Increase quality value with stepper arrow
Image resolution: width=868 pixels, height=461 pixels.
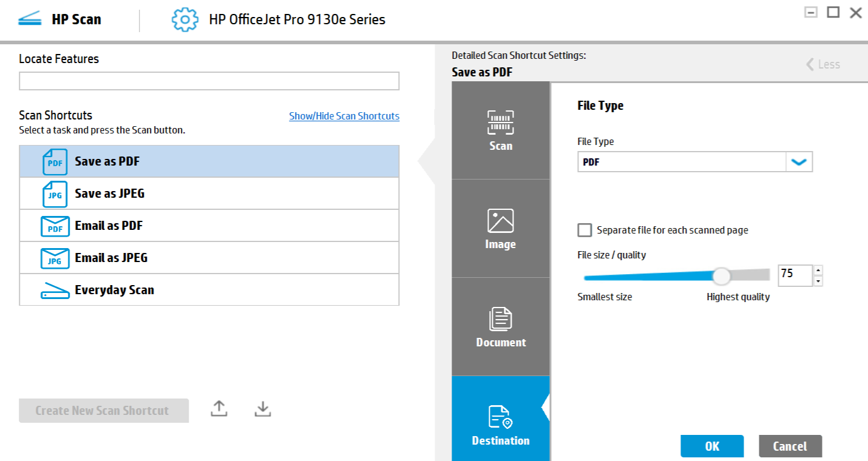(818, 272)
